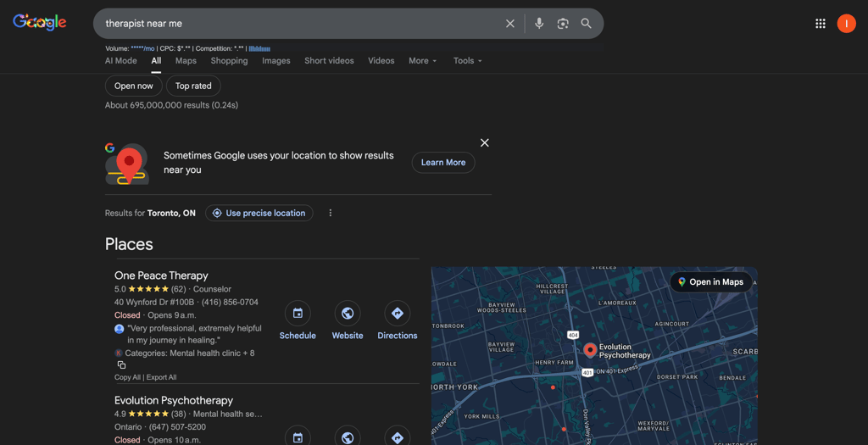Click Use precise location button
The width and height of the screenshot is (868, 445).
click(259, 213)
